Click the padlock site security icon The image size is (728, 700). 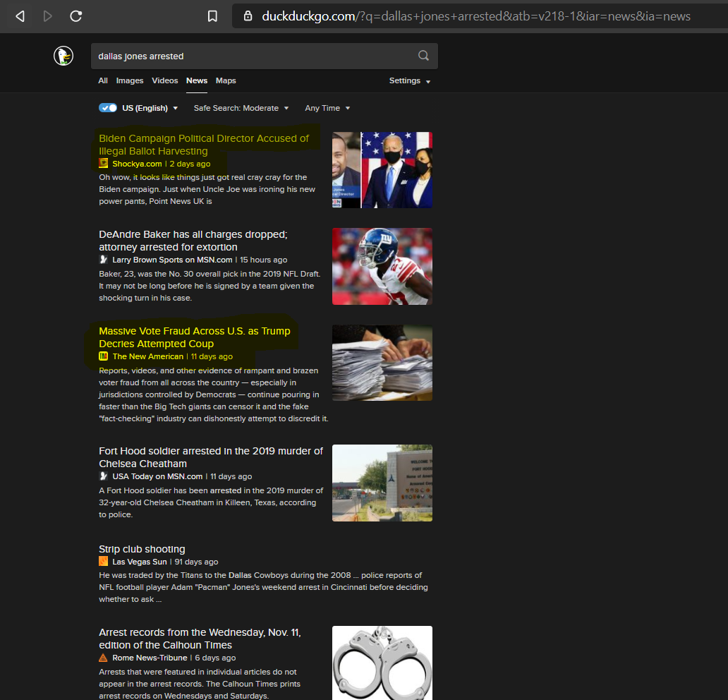click(248, 16)
